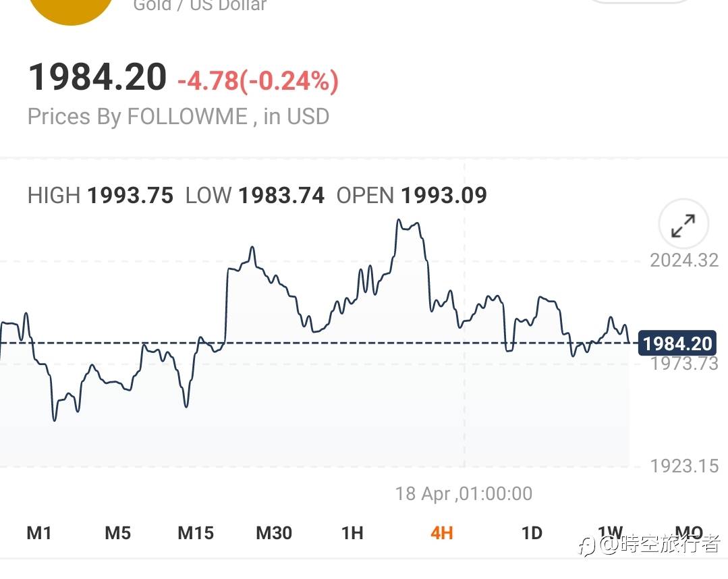Tap the highlighted 4H timeframe tab
The width and height of the screenshot is (728, 579).
(441, 533)
